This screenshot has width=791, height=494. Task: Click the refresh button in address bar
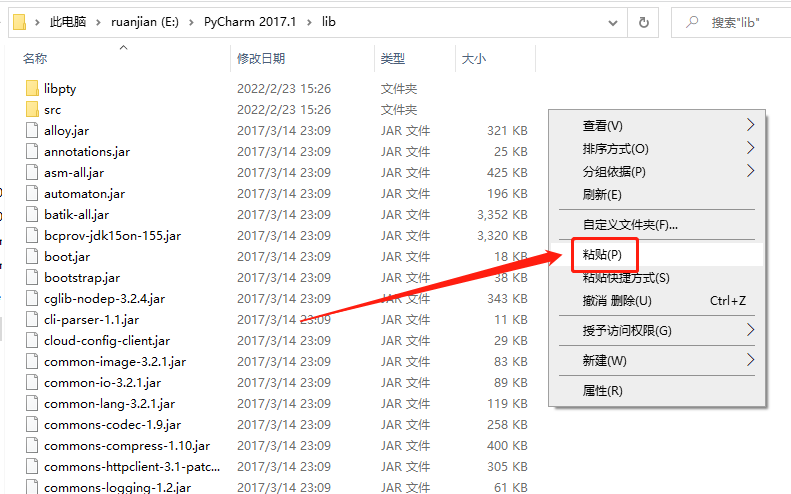pyautogui.click(x=643, y=22)
